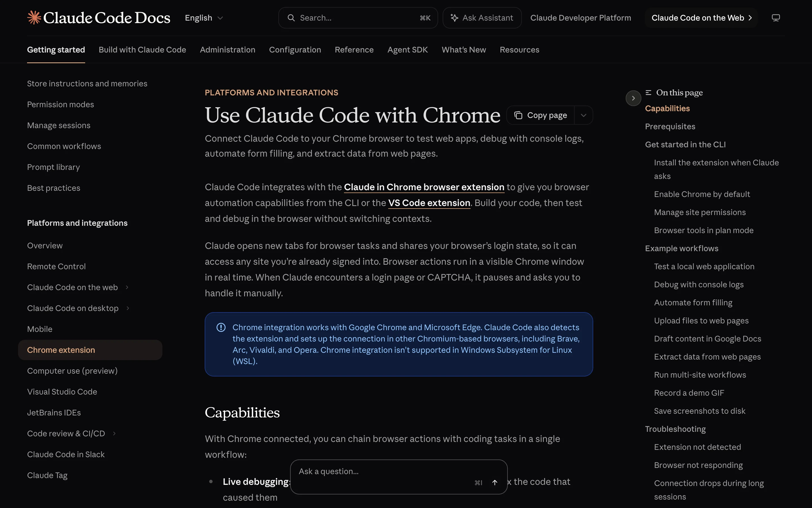The width and height of the screenshot is (812, 508).
Task: Go to the Configuration tab
Action: (295, 50)
